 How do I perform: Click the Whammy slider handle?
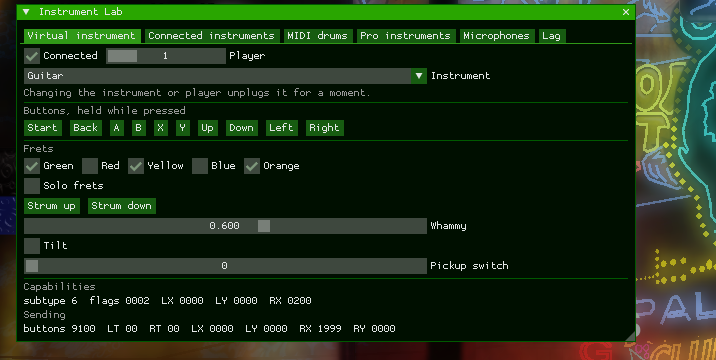(264, 226)
